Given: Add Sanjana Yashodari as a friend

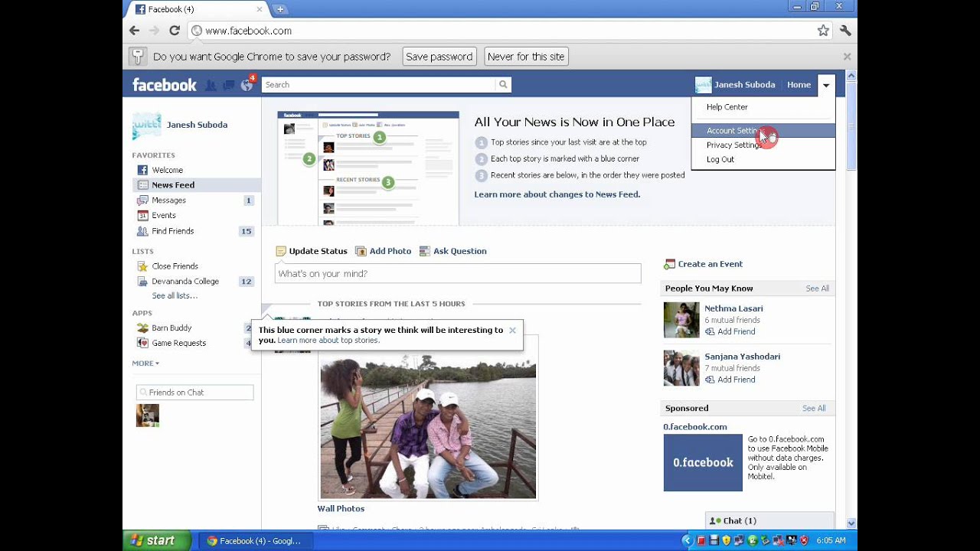Looking at the screenshot, I should (x=730, y=380).
